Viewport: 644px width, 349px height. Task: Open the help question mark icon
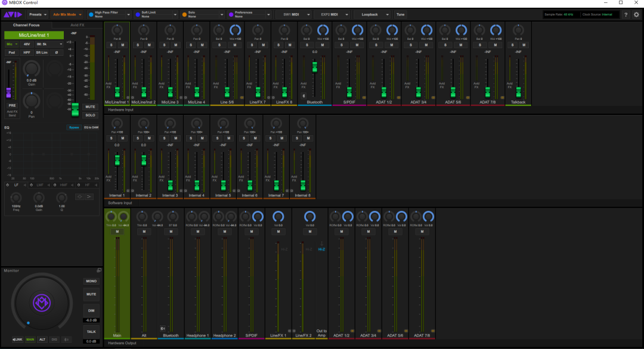point(626,15)
